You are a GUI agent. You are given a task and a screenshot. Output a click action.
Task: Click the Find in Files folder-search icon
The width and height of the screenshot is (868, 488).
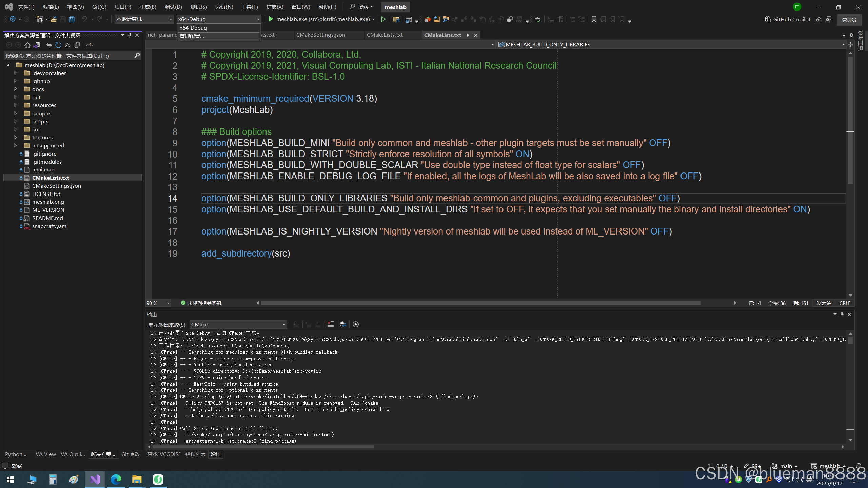396,19
